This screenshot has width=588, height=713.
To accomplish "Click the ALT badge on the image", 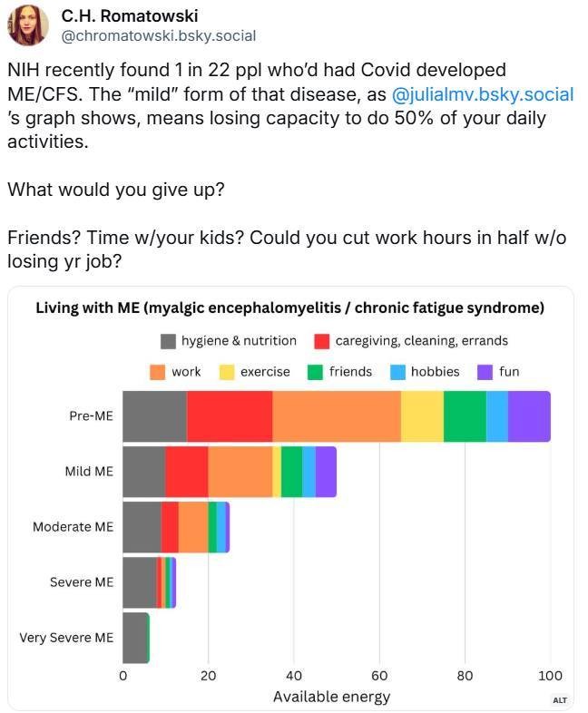I will [x=560, y=699].
